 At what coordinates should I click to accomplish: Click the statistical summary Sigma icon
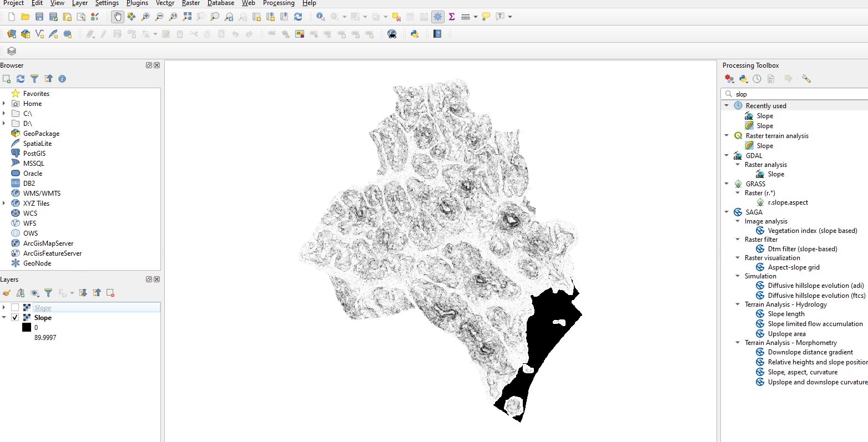click(x=451, y=17)
